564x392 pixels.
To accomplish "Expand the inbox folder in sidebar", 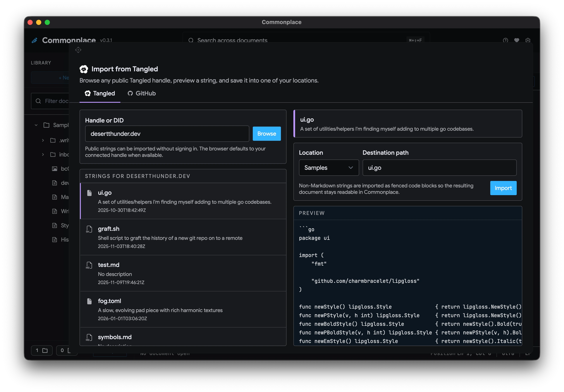I will click(43, 155).
